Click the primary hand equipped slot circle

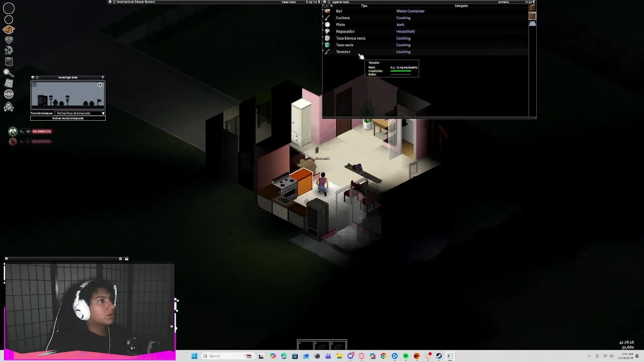pyautogui.click(x=9, y=9)
